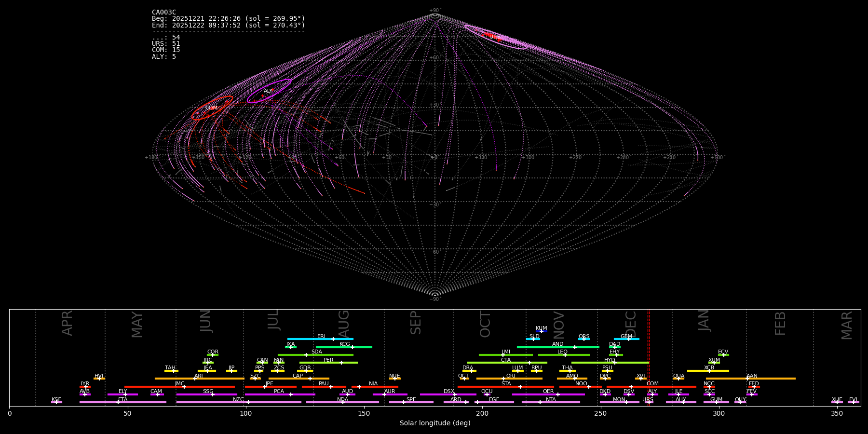Click the 'COM: 15' count in legend
Viewport: 868px width, 434px height.
(166, 50)
